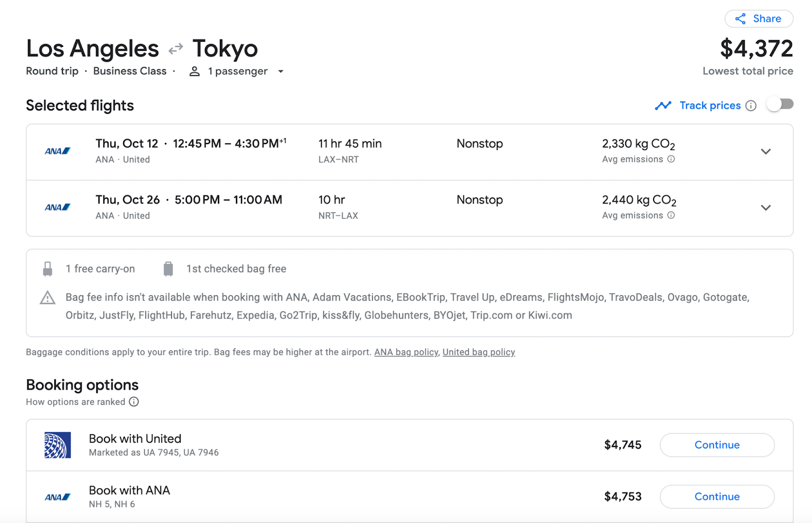Click the 2,330 kg CO2 emissions value
Screen dimensions: 812x523
click(x=638, y=145)
